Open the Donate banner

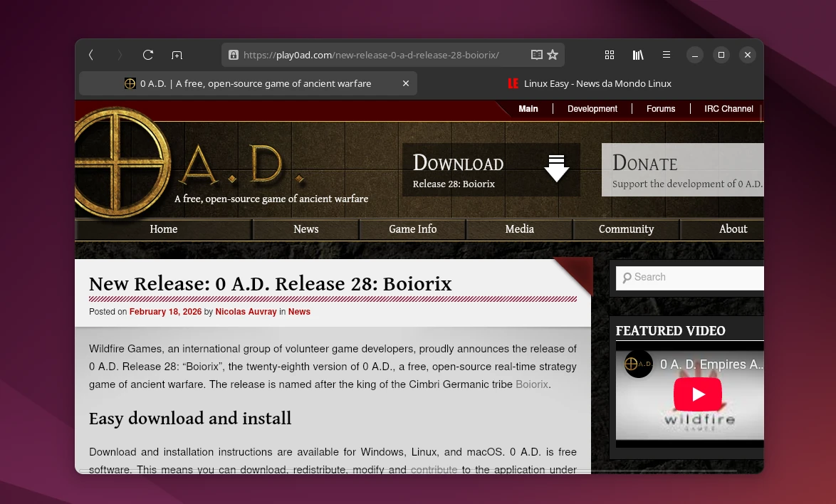682,169
